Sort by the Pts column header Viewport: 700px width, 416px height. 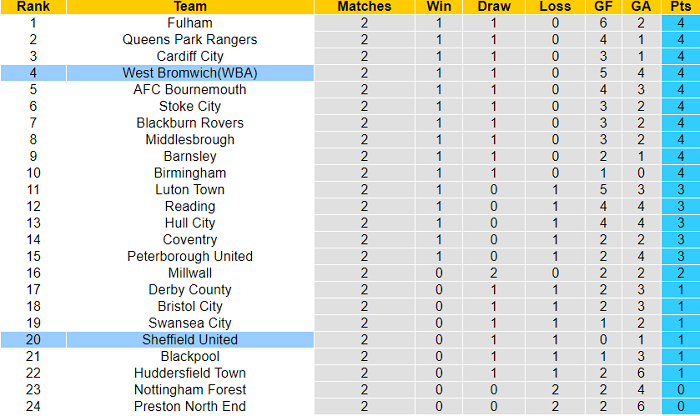coord(679,6)
